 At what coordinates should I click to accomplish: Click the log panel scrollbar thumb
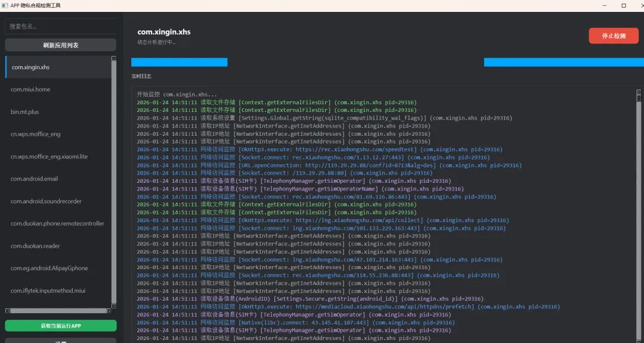tap(639, 98)
